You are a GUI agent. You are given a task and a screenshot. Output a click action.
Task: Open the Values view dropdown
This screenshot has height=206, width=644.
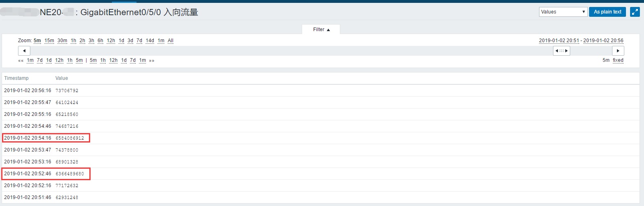point(563,12)
